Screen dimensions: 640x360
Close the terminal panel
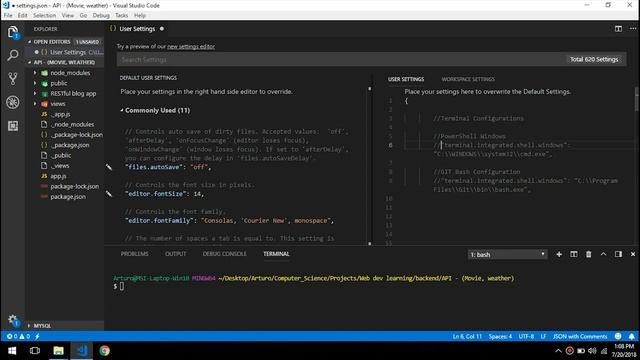click(633, 254)
